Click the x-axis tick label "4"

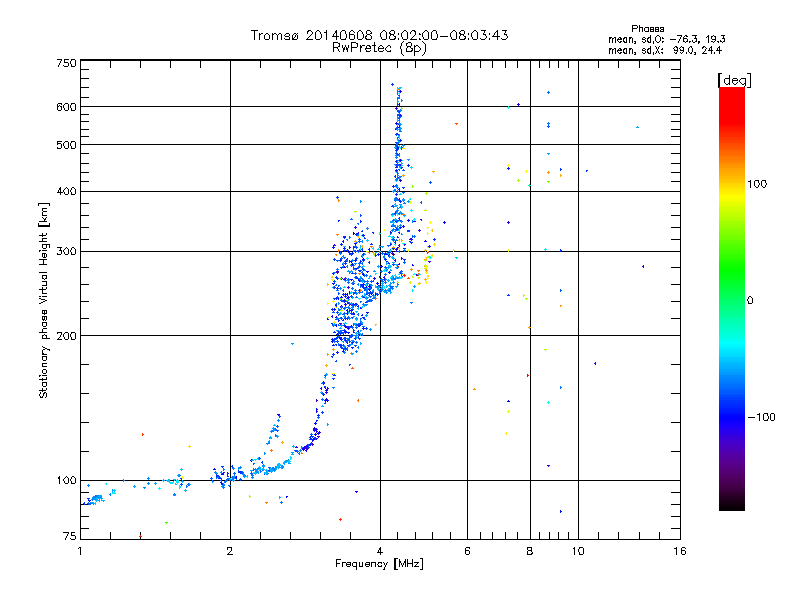click(x=380, y=551)
